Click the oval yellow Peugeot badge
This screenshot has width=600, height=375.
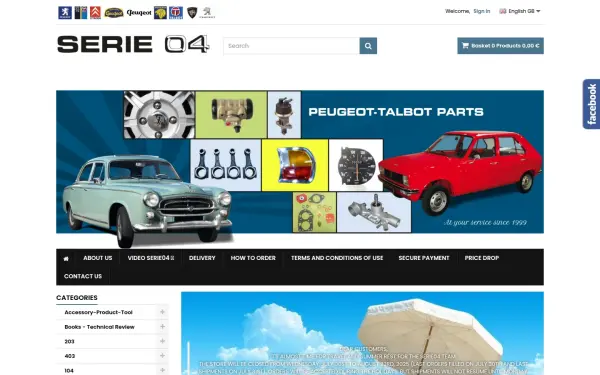tap(114, 13)
